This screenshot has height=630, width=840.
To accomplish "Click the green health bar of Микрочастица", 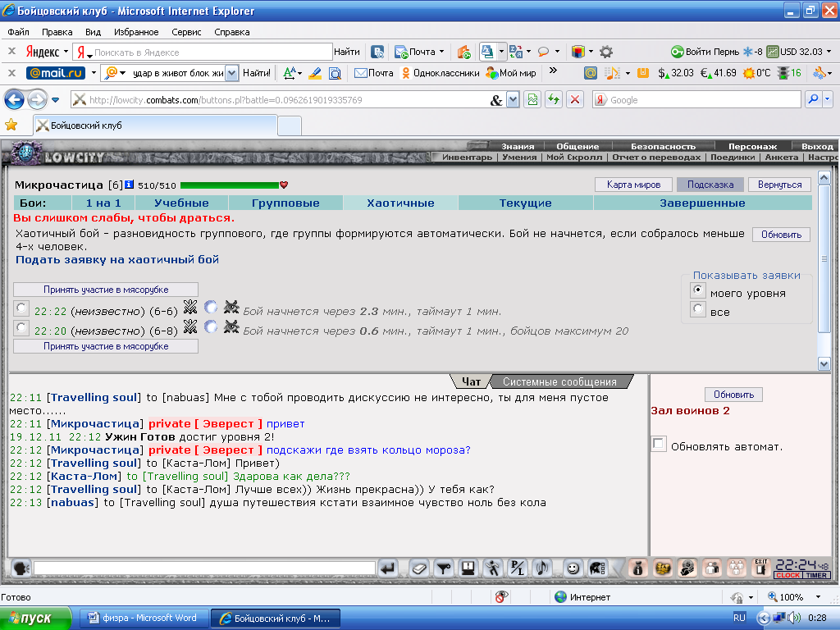I will tap(230, 185).
